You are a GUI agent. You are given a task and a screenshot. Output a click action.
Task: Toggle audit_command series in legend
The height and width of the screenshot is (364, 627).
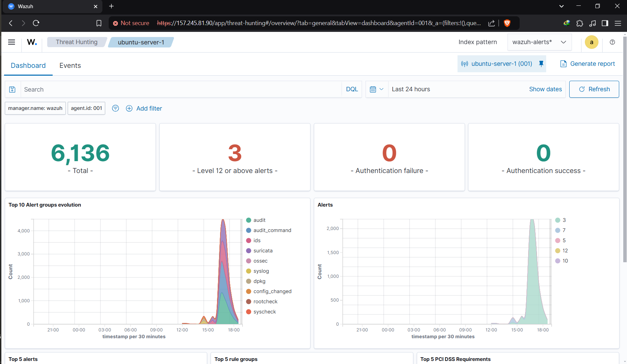269,230
